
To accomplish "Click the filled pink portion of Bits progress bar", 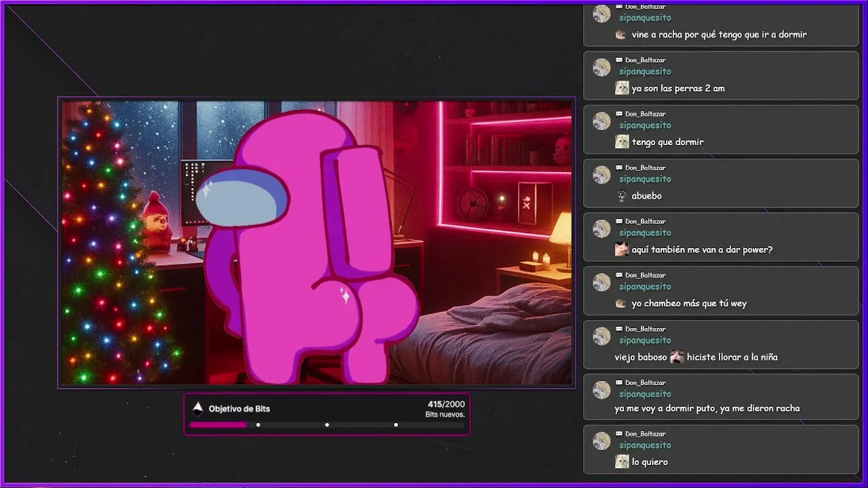I will pos(218,425).
